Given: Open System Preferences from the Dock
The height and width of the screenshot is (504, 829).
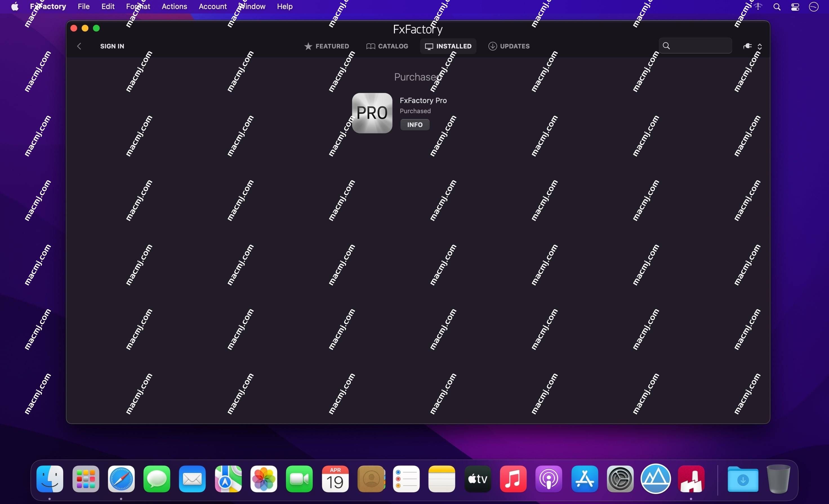Looking at the screenshot, I should [620, 479].
